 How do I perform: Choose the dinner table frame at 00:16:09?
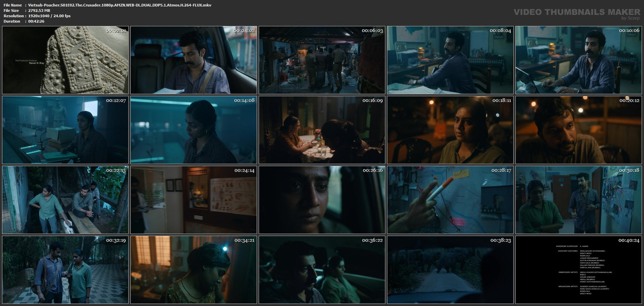[x=322, y=130]
